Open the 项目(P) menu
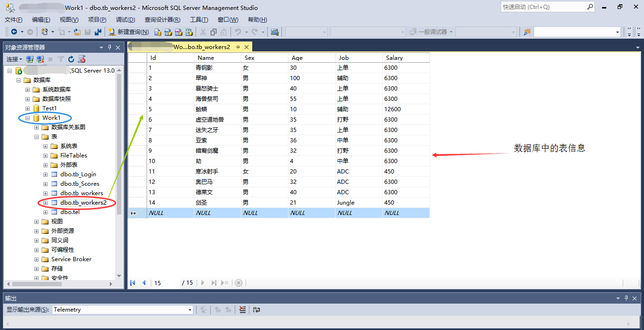This screenshot has width=644, height=330. click(97, 19)
